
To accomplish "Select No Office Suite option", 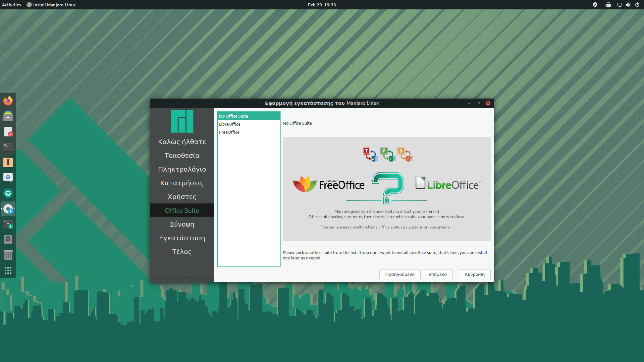I will click(249, 116).
